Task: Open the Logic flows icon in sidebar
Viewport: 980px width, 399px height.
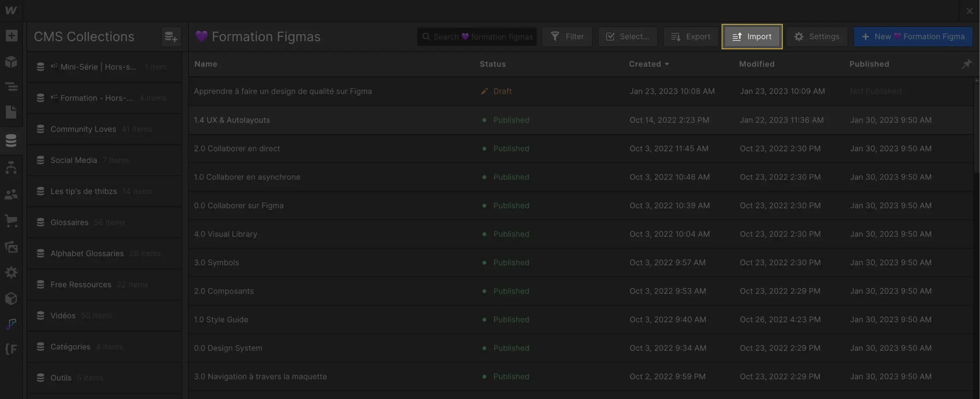Action: point(11,168)
